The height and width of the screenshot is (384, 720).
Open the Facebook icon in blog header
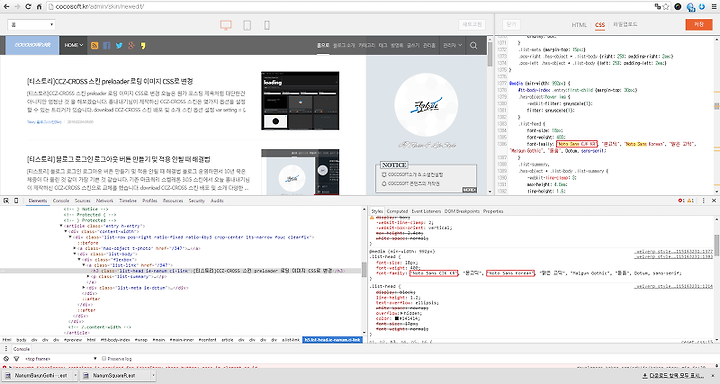[x=107, y=45]
